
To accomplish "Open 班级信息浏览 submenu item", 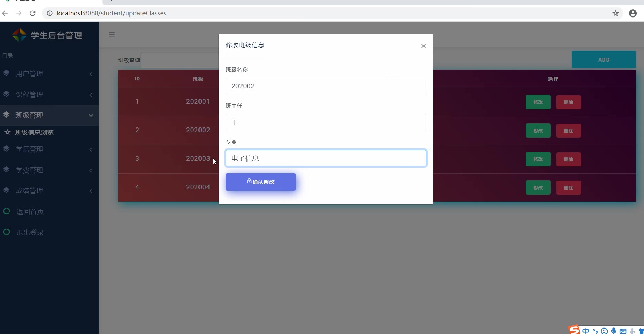I will tap(34, 132).
